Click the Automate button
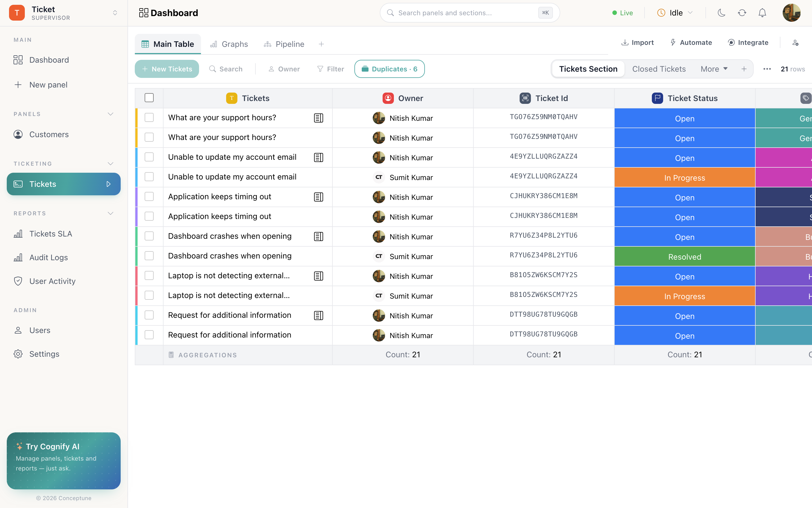The image size is (812, 508). point(691,43)
